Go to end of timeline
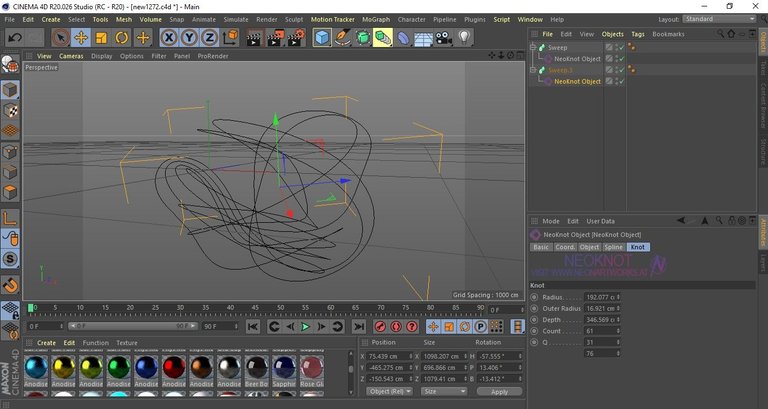This screenshot has width=768, height=409. click(359, 327)
